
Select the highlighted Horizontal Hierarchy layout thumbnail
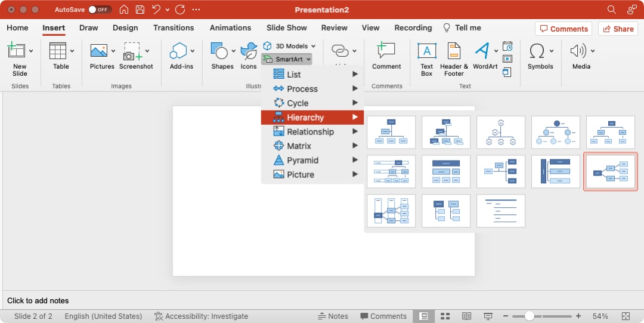point(611,171)
